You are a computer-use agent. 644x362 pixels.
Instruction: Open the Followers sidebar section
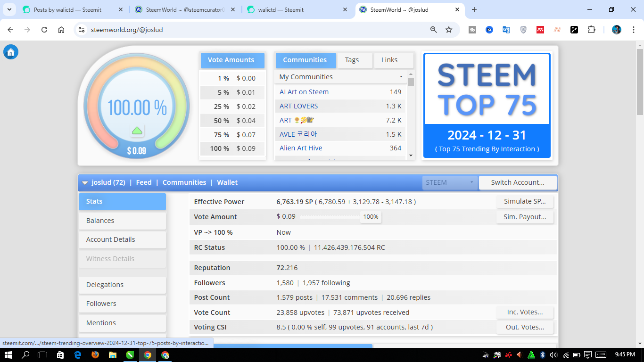click(x=122, y=304)
